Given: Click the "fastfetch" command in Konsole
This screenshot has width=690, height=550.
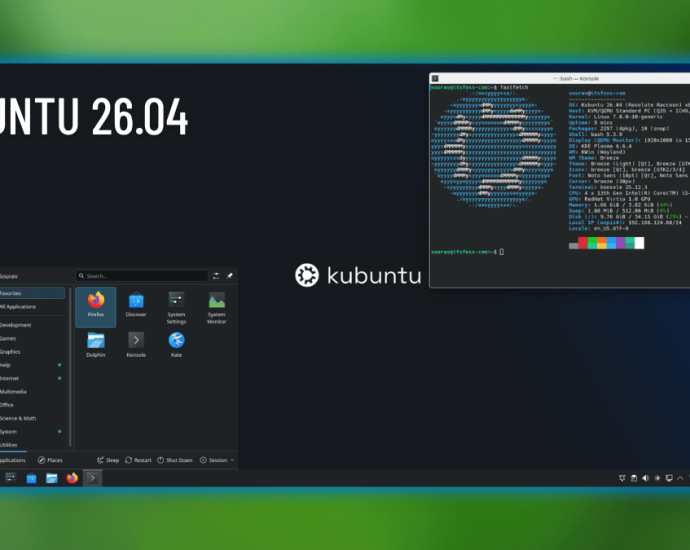Looking at the screenshot, I should pos(514,88).
